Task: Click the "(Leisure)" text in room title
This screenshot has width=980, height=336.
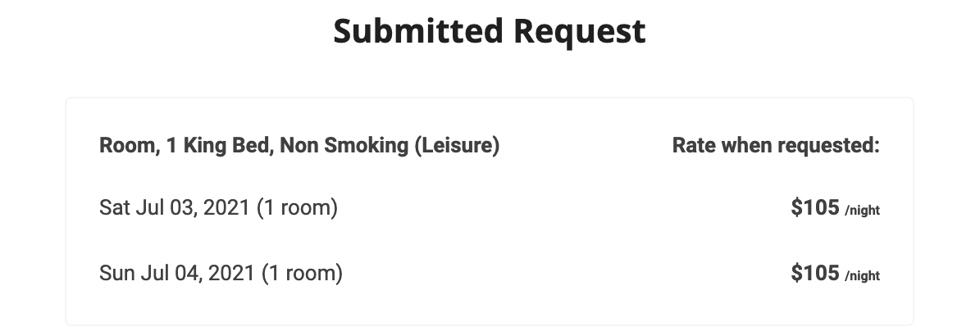Action: (457, 147)
